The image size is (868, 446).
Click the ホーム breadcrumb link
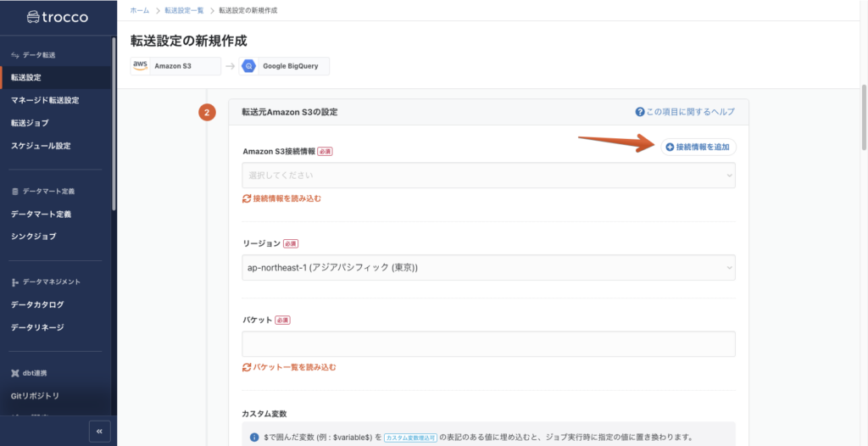coord(140,10)
